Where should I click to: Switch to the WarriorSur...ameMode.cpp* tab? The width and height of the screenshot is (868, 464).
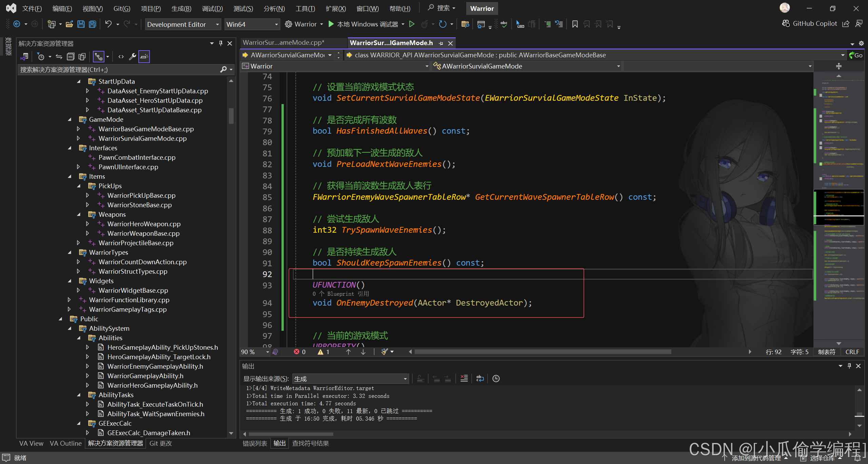(x=283, y=43)
